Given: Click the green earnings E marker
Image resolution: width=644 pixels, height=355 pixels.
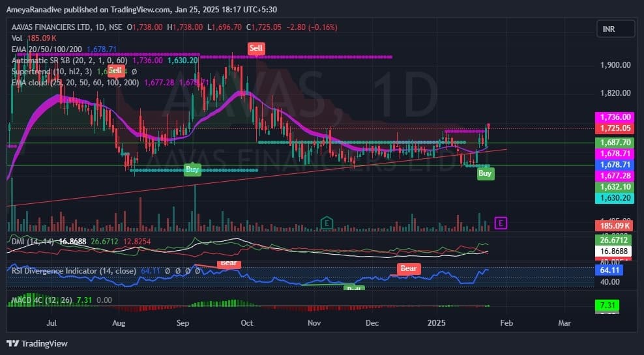Looking at the screenshot, I should click(327, 223).
